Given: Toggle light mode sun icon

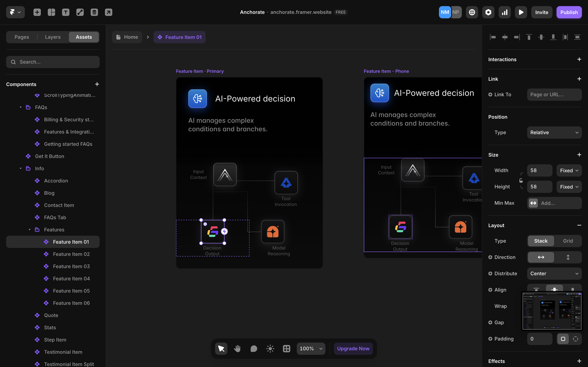Looking at the screenshot, I should point(270,349).
